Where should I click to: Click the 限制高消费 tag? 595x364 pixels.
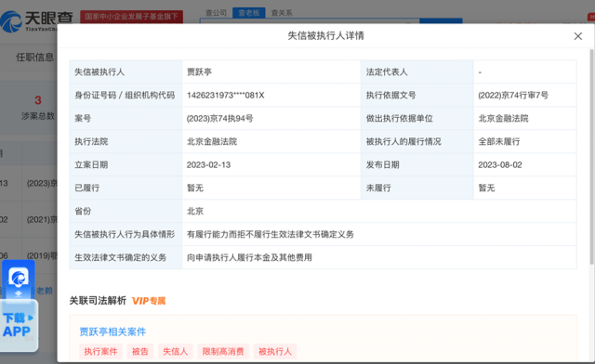pyautogui.click(x=223, y=352)
